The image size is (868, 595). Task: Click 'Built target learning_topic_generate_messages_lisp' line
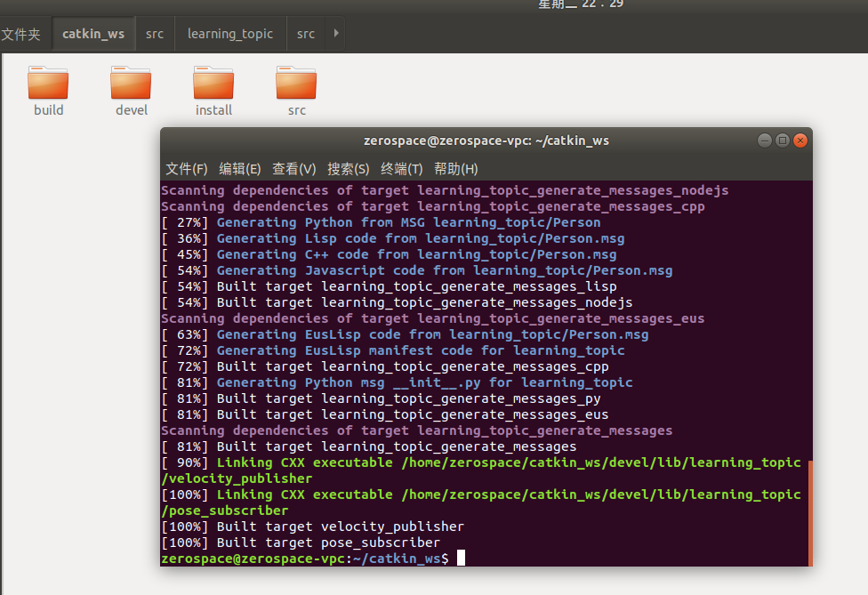coord(389,286)
